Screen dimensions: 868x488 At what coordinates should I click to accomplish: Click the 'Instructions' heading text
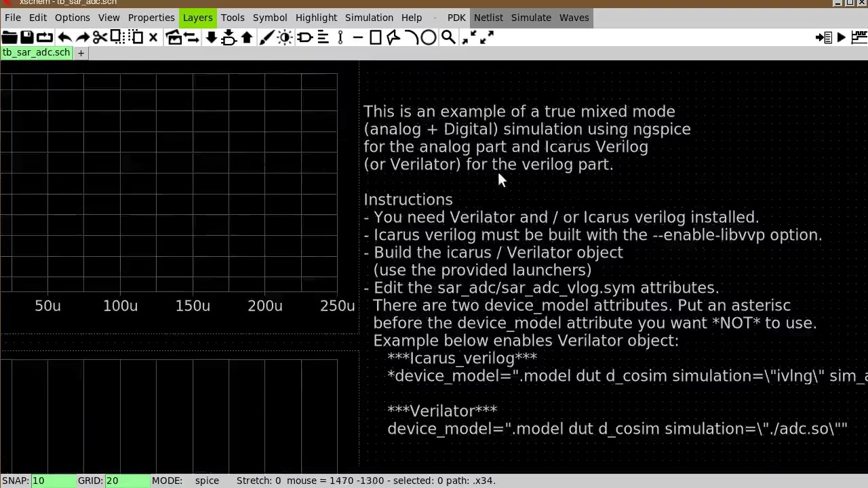(408, 199)
